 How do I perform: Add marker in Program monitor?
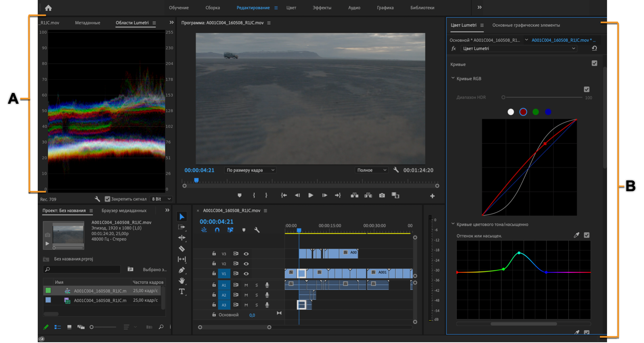click(239, 196)
